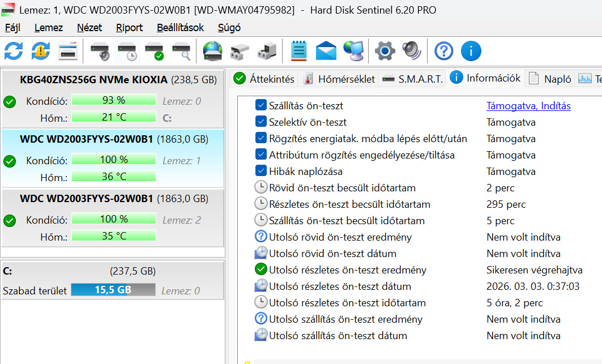Select the KBG40ZNS256G NVMe KIOXIA disk entry
This screenshot has width=602, height=364.
(113, 99)
